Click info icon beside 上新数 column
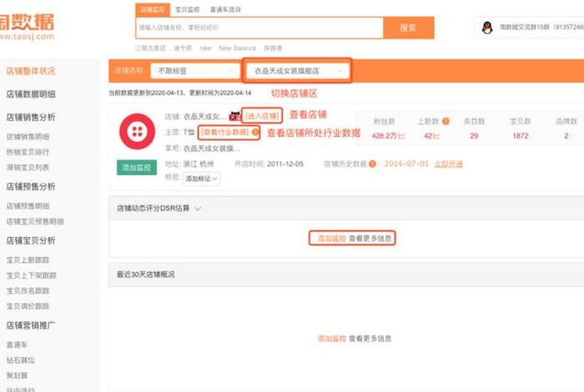 coord(446,121)
